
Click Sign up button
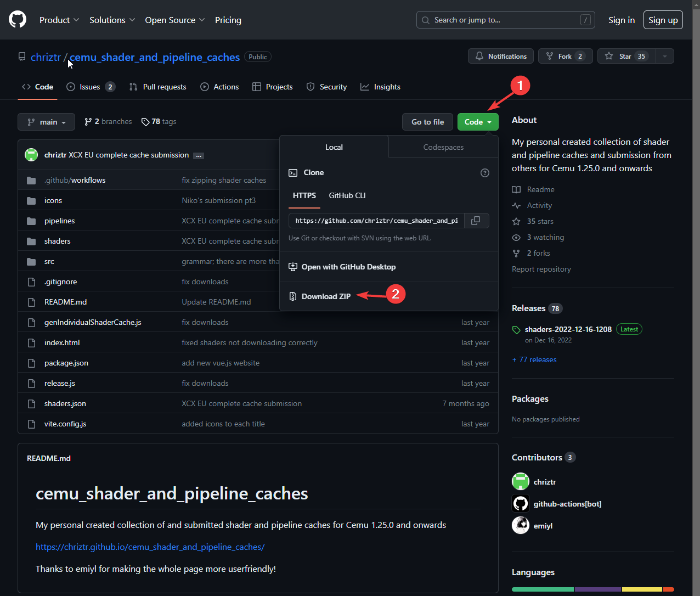(x=663, y=20)
